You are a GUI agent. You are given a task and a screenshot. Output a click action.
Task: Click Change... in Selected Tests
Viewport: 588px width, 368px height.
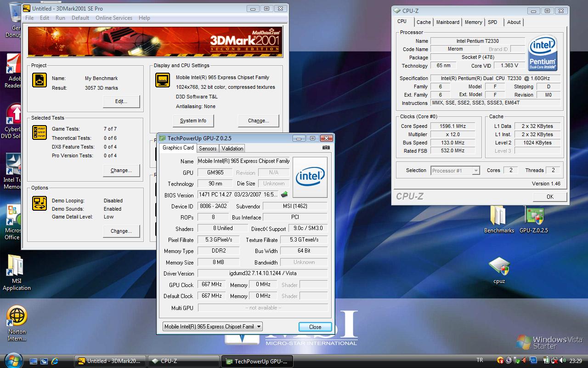(121, 171)
